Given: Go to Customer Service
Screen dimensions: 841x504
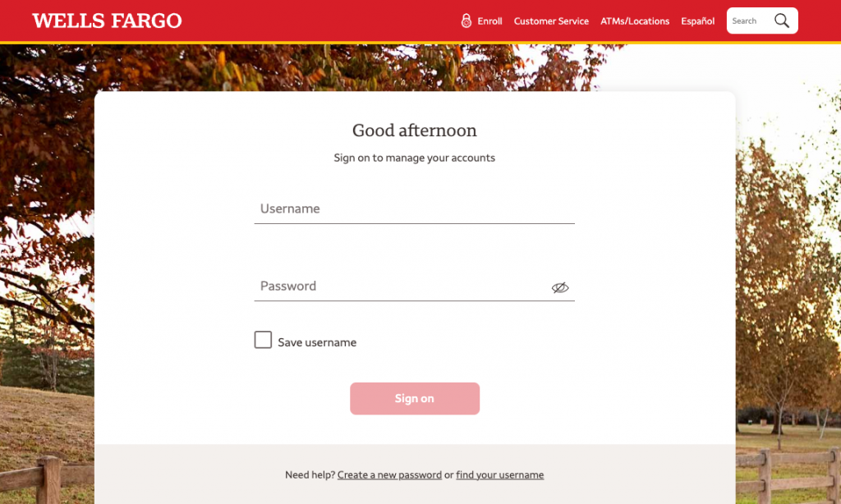Looking at the screenshot, I should click(551, 21).
